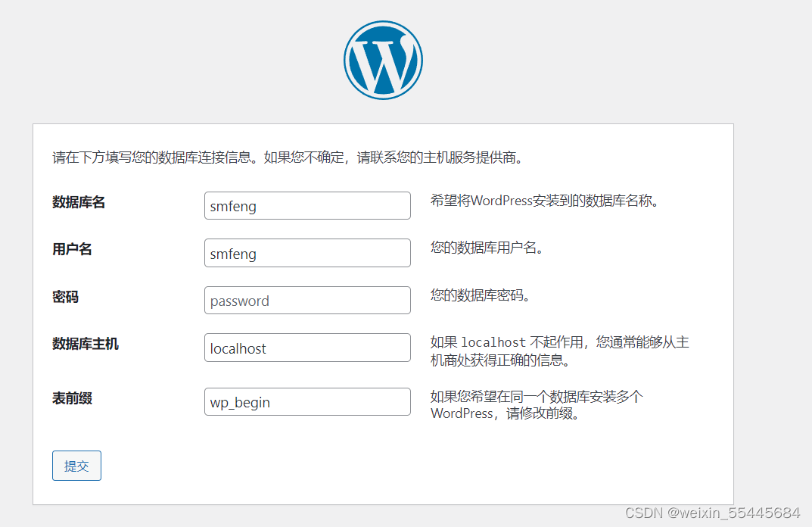Click the 密码 label
The image size is (812, 527).
click(x=65, y=297)
